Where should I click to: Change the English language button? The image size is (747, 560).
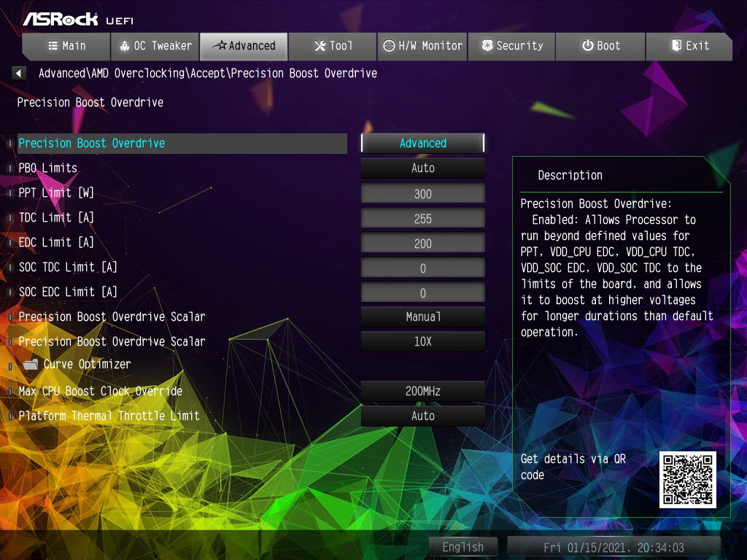coord(463,547)
